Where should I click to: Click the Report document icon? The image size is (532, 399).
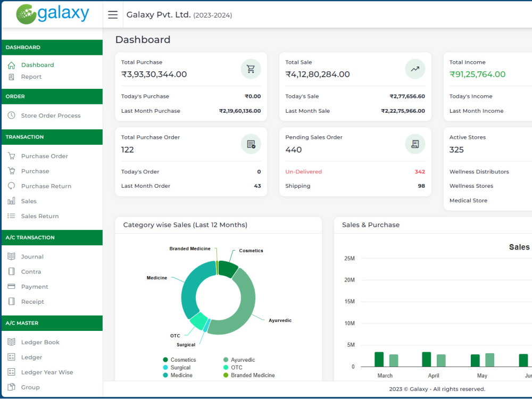(x=12, y=77)
